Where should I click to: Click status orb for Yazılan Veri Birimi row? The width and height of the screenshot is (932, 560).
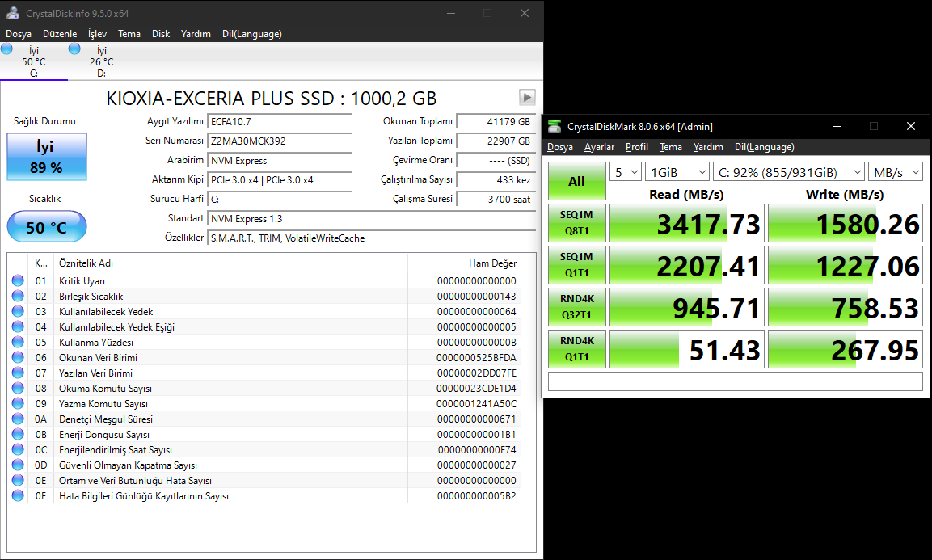[x=18, y=373]
